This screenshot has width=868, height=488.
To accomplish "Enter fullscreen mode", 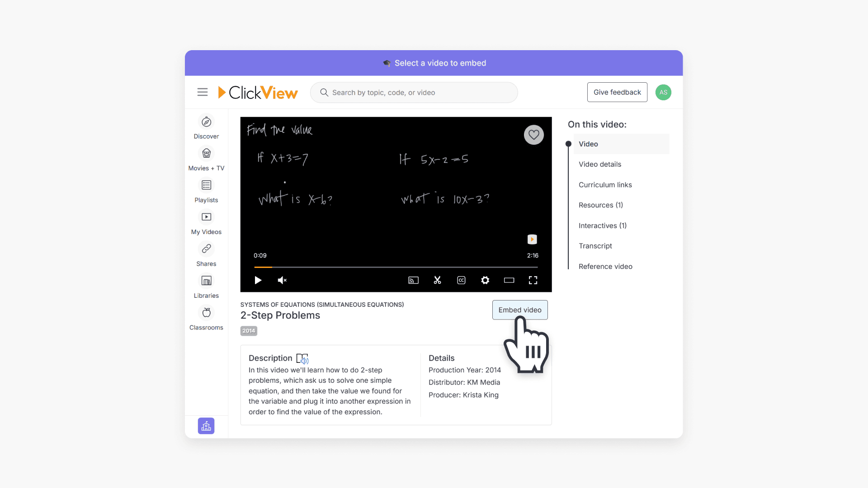I will 533,280.
